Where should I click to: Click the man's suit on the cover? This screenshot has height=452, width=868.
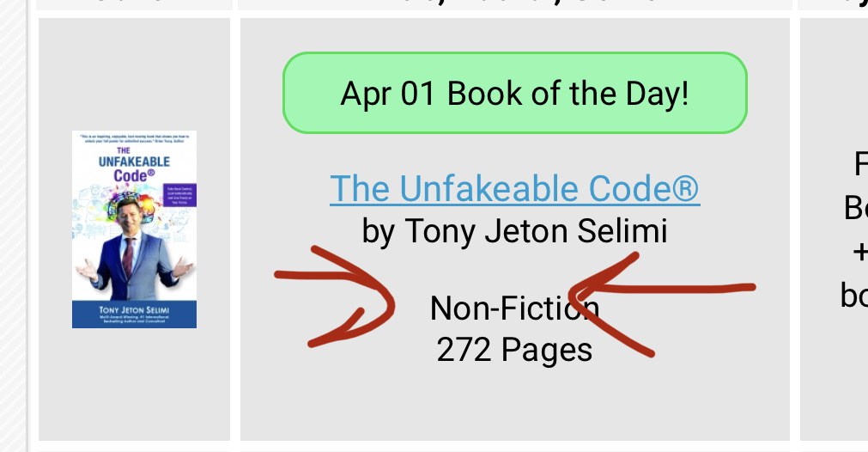point(133,266)
